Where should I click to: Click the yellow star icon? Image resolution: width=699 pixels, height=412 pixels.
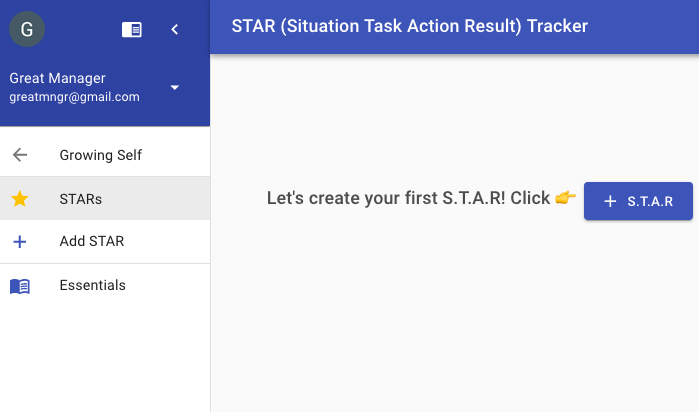(20, 198)
